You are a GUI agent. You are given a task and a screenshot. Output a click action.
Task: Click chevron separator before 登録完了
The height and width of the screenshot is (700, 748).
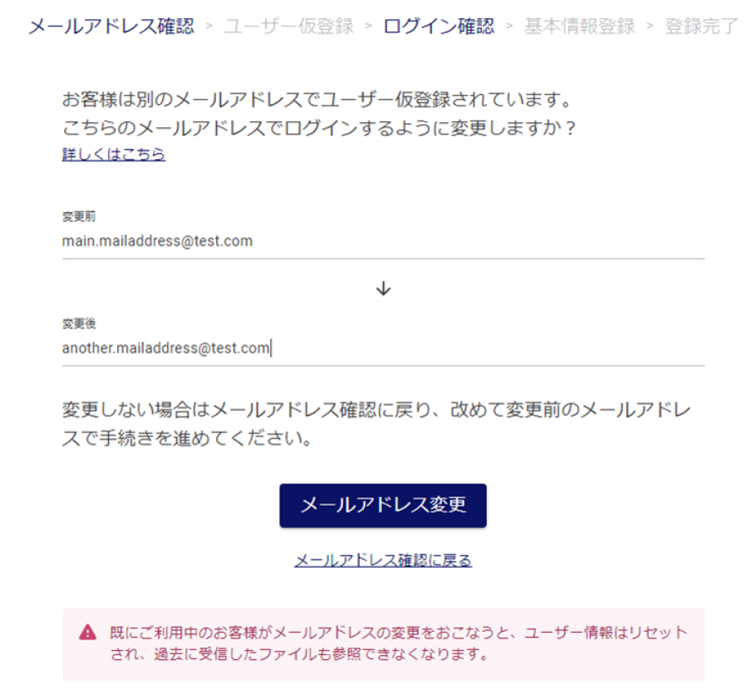[650, 26]
